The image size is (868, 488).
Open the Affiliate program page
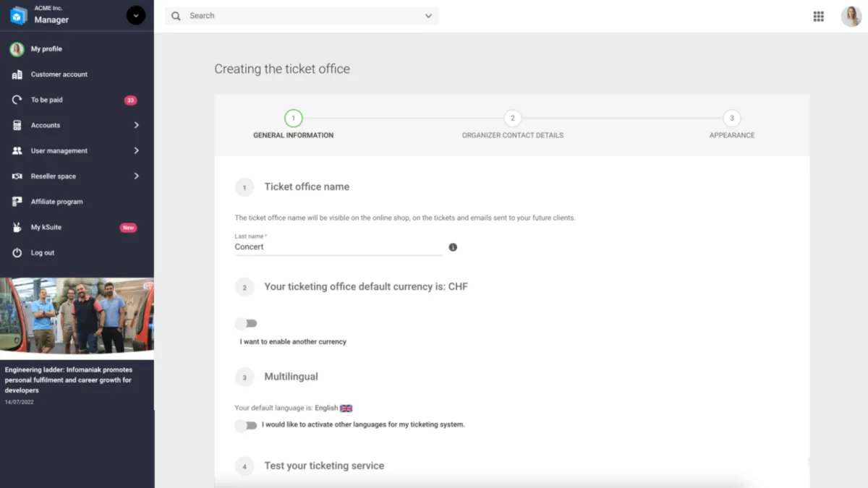pyautogui.click(x=57, y=202)
